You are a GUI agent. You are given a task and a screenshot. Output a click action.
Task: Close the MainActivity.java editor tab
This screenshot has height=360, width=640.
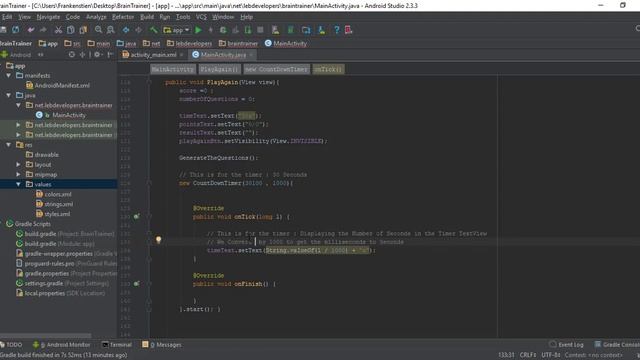(x=251, y=55)
